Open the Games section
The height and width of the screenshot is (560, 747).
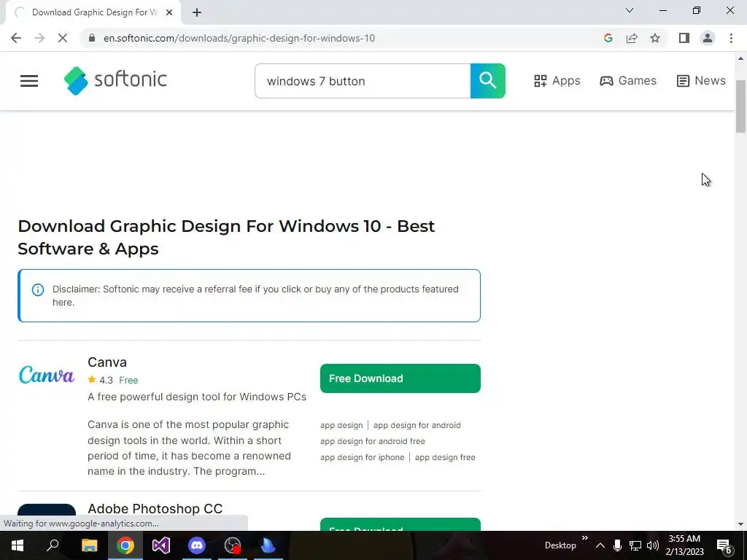628,80
